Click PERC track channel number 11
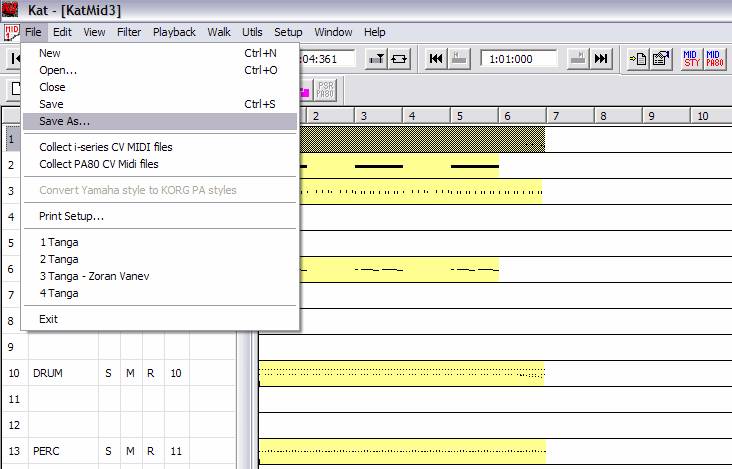The image size is (732, 469). (x=176, y=451)
